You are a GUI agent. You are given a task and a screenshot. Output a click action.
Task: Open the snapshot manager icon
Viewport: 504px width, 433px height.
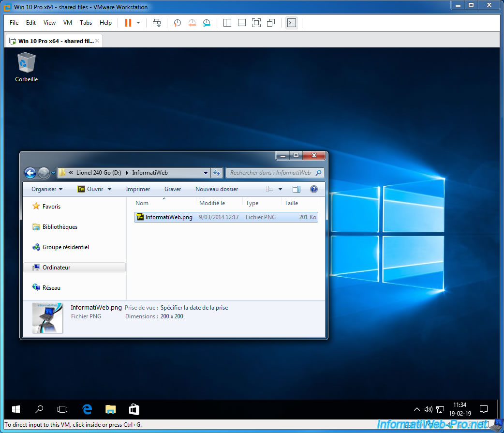pyautogui.click(x=207, y=23)
